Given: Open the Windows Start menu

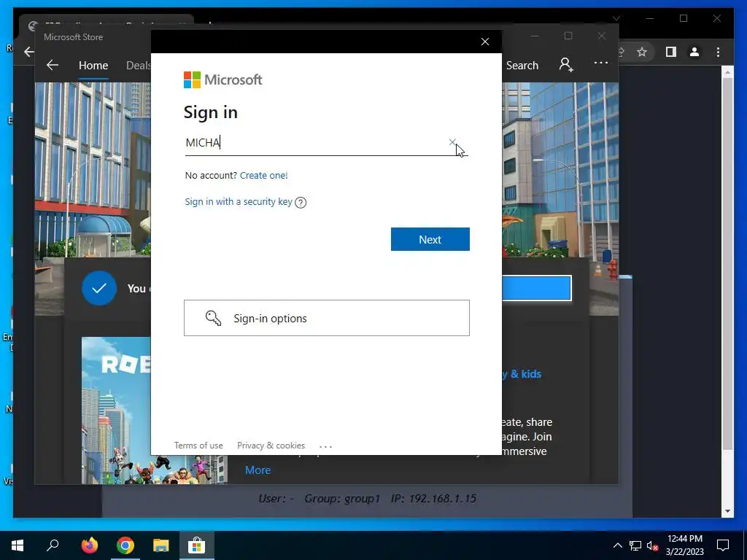Looking at the screenshot, I should point(18,545).
